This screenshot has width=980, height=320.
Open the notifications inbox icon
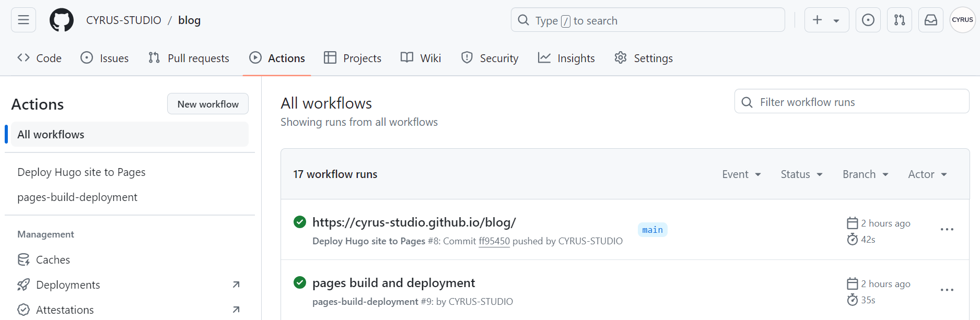tap(930, 20)
